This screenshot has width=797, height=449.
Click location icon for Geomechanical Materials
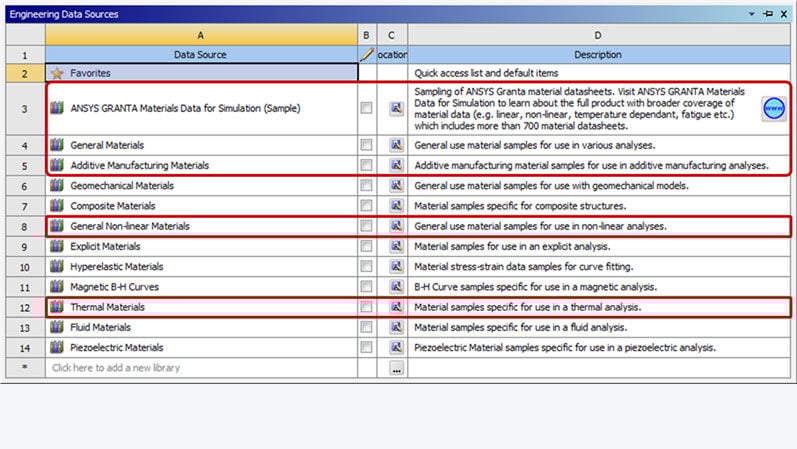(396, 186)
